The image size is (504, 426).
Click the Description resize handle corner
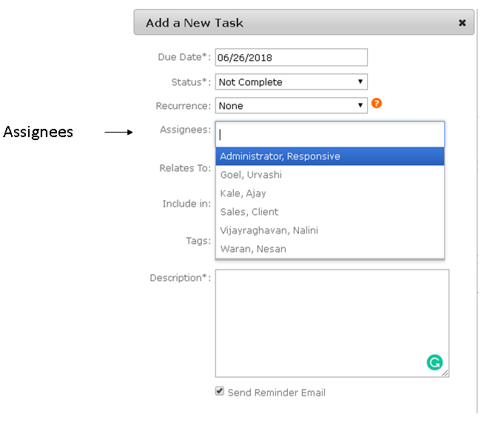(446, 373)
